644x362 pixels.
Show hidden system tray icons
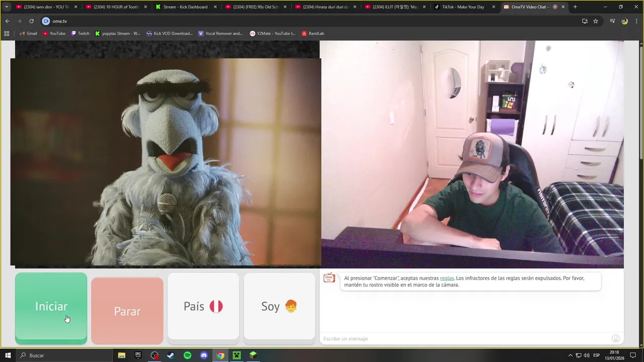pyautogui.click(x=570, y=355)
